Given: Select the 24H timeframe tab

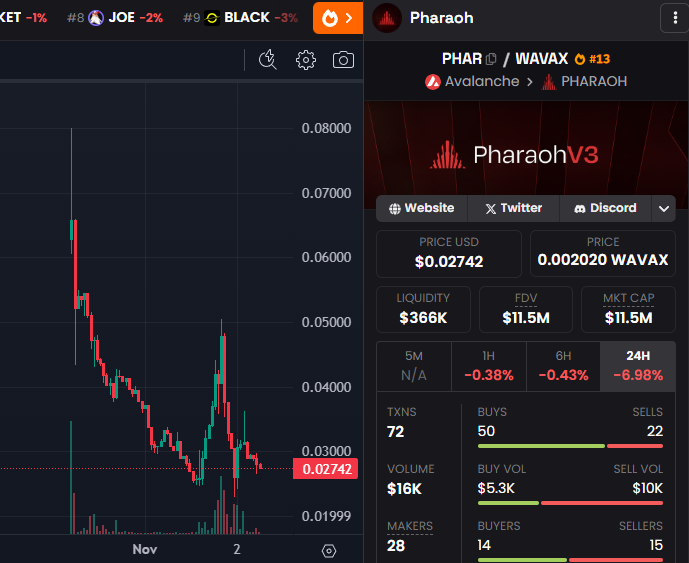Looking at the screenshot, I should coord(638,366).
